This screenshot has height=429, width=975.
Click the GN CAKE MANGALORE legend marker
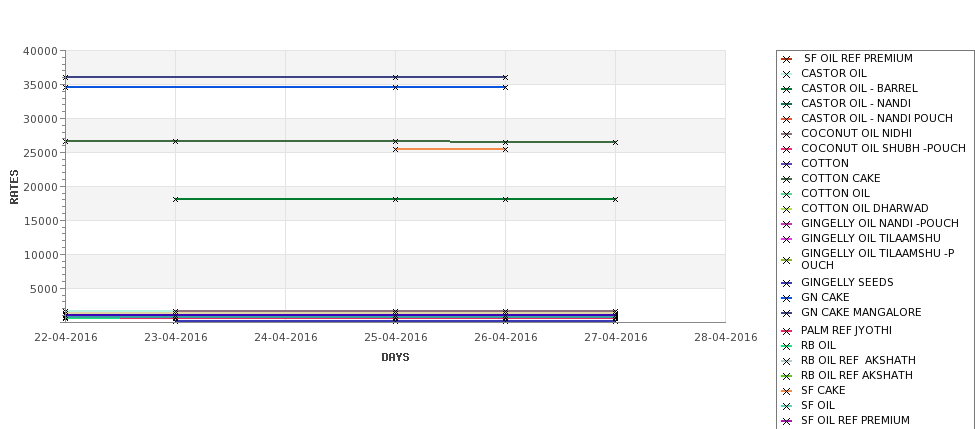tap(786, 313)
